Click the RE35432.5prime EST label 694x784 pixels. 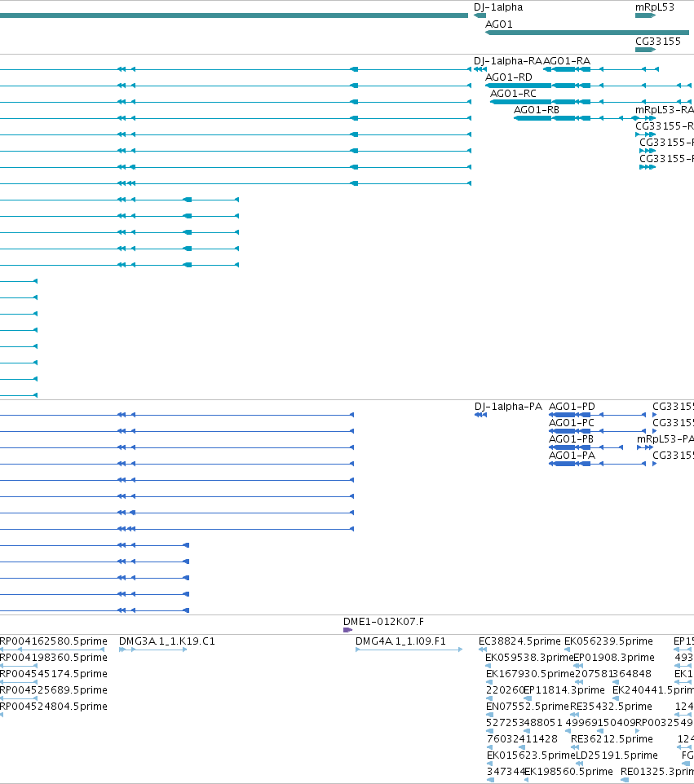611,706
